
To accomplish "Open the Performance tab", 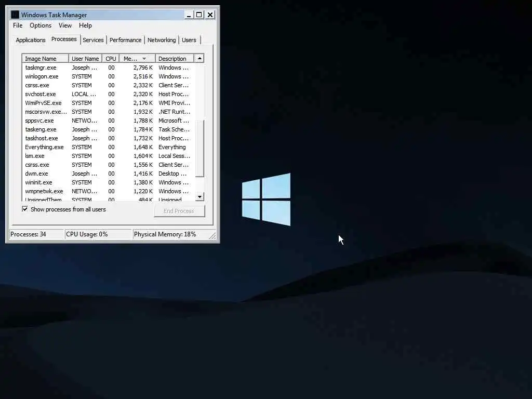I will (125, 40).
